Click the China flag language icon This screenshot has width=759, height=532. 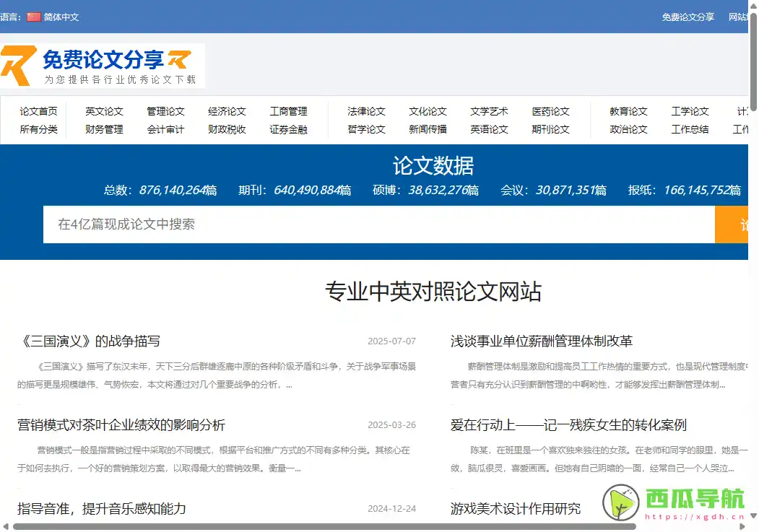[x=34, y=17]
